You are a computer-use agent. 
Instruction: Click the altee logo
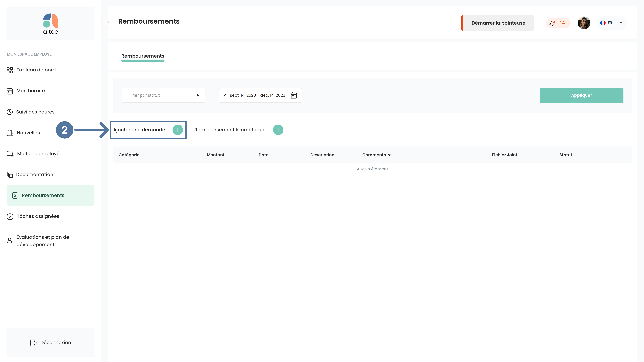50,24
